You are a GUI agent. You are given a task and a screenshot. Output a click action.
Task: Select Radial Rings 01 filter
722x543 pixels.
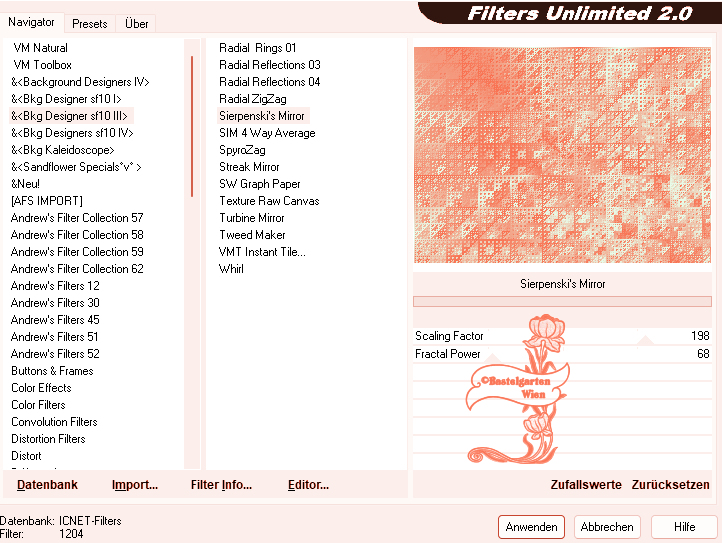pos(257,48)
